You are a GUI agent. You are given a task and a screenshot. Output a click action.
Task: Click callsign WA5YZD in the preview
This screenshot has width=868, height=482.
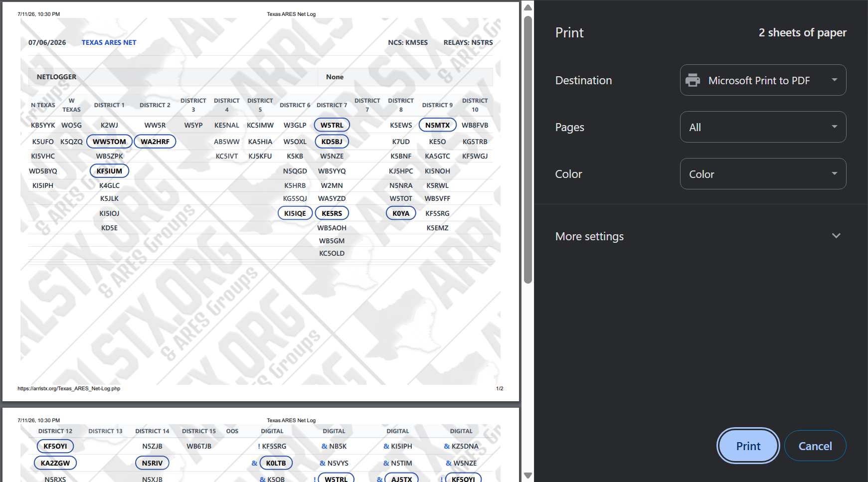click(x=332, y=198)
